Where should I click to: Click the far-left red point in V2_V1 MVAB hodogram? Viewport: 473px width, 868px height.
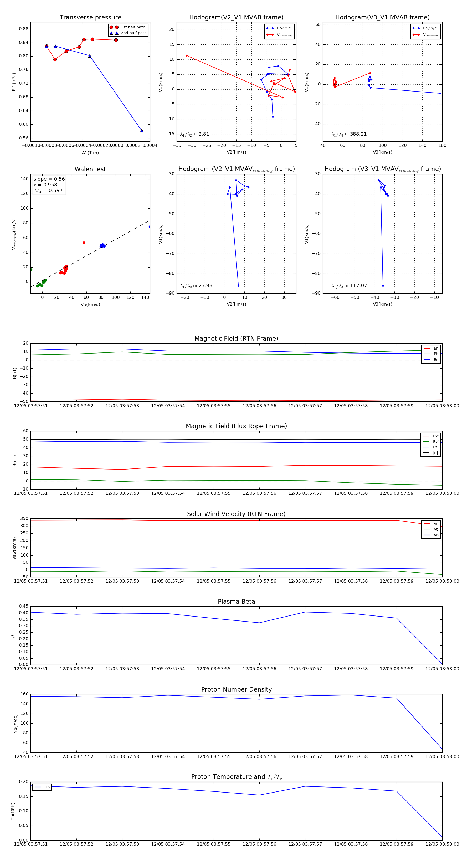pyautogui.click(x=187, y=55)
